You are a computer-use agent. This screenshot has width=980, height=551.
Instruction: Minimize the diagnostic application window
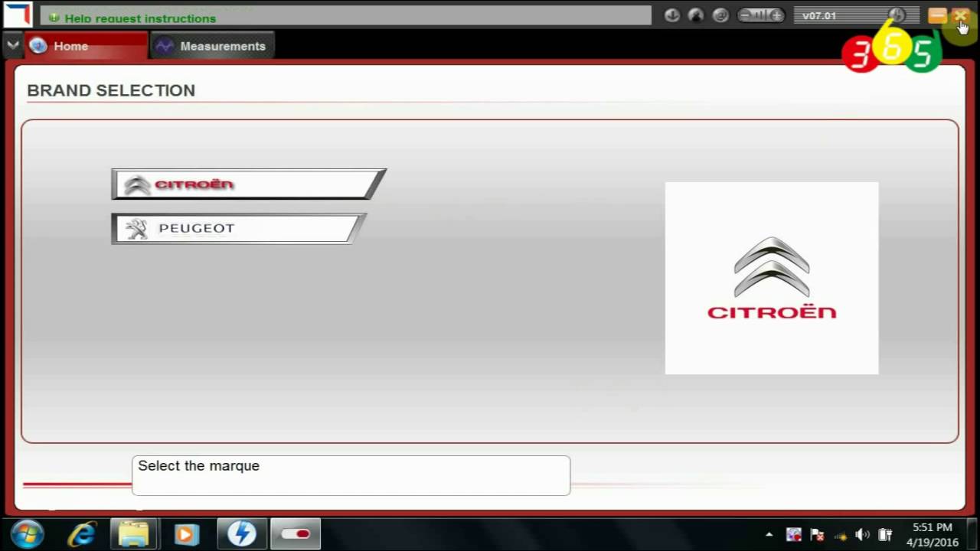[x=937, y=15]
